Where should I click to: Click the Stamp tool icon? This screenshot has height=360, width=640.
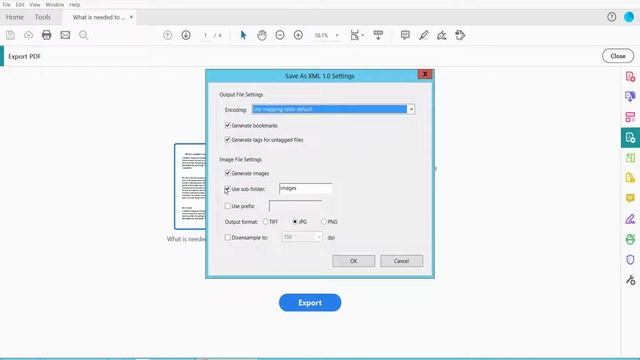pos(460,35)
